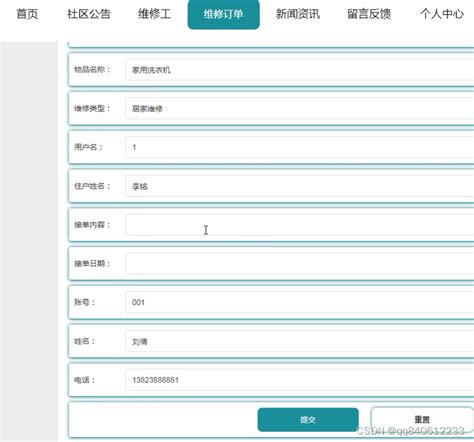Reset the form with 重置 button
The image size is (474, 442).
click(x=422, y=419)
